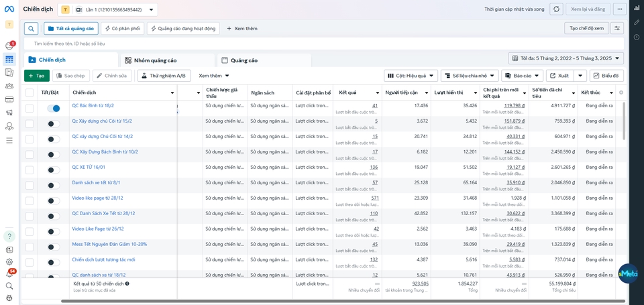This screenshot has height=305, width=644.
Task: Open Audiences people icon in sidebar
Action: coord(9,86)
